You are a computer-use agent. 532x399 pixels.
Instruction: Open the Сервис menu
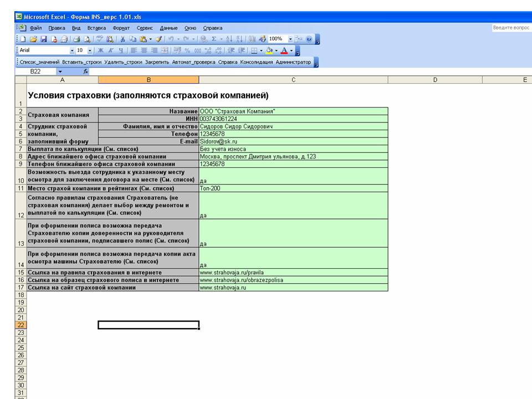[145, 28]
